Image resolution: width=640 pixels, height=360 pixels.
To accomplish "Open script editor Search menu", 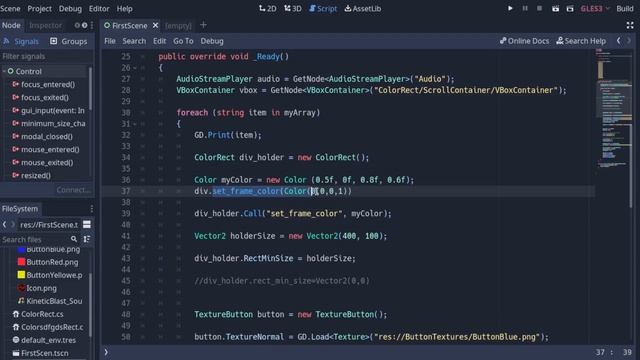I will coord(134,41).
